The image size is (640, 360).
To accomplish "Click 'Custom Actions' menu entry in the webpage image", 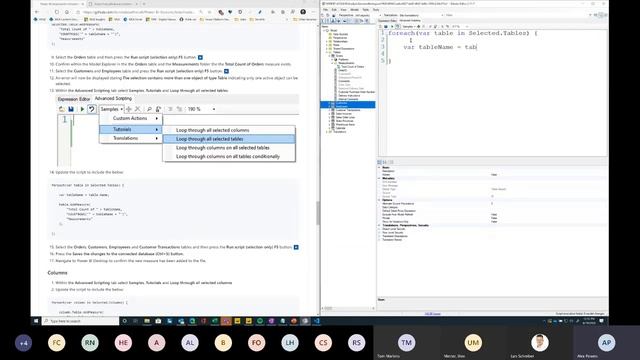I will pyautogui.click(x=131, y=118).
